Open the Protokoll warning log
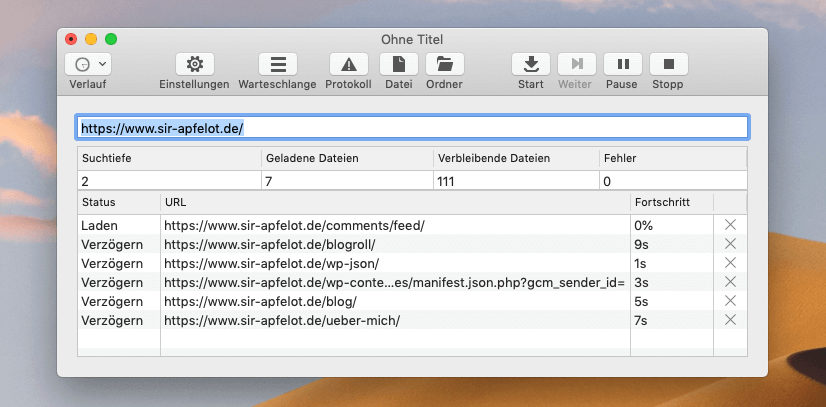Image resolution: width=826 pixels, height=407 pixels. click(348, 64)
